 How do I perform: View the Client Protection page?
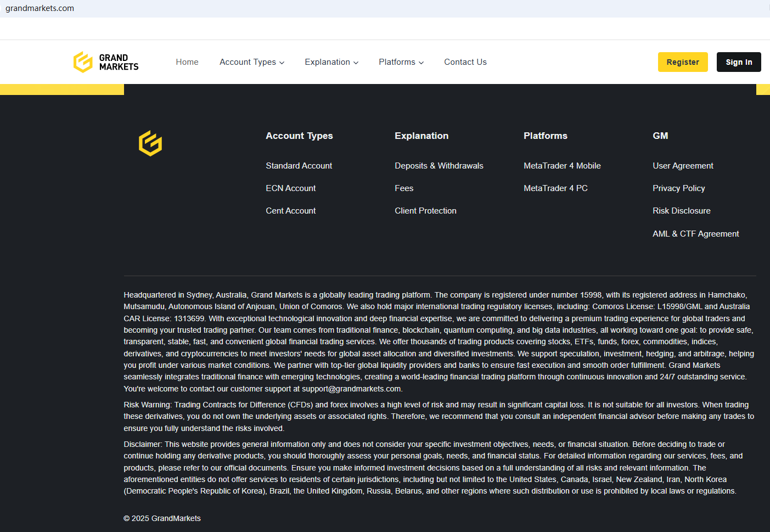coord(425,211)
